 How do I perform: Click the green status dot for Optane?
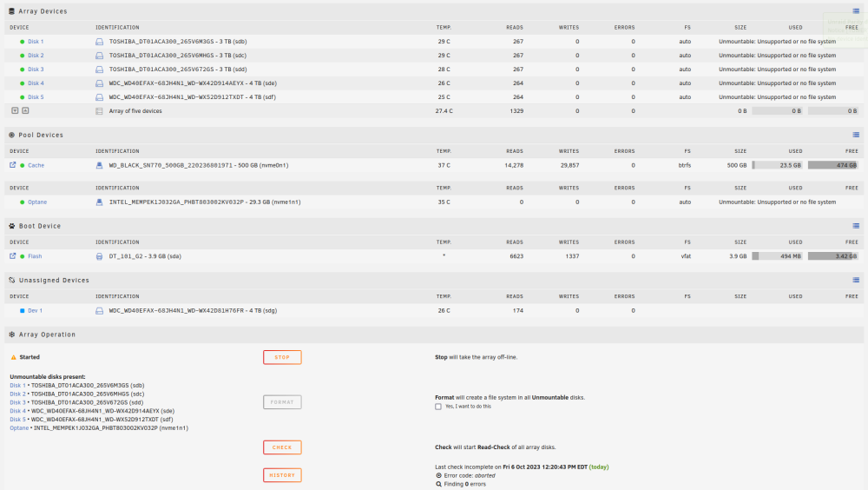(x=23, y=202)
